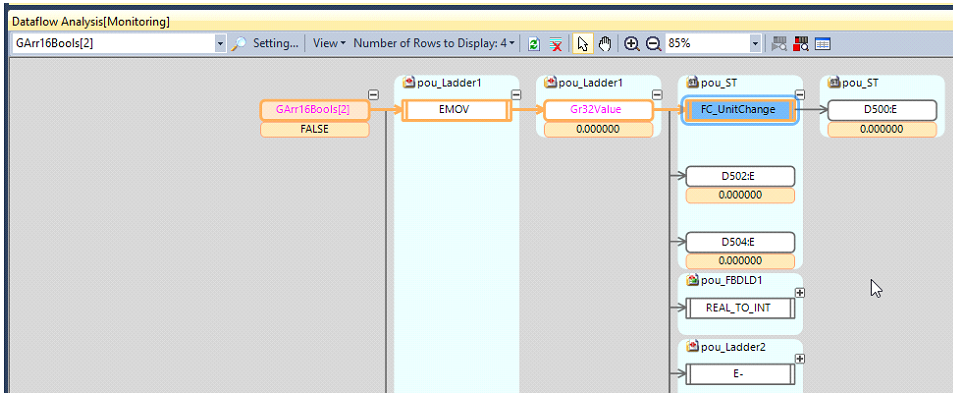The width and height of the screenshot is (953, 397).
Task: Click the table list icon in toolbar
Action: (823, 44)
